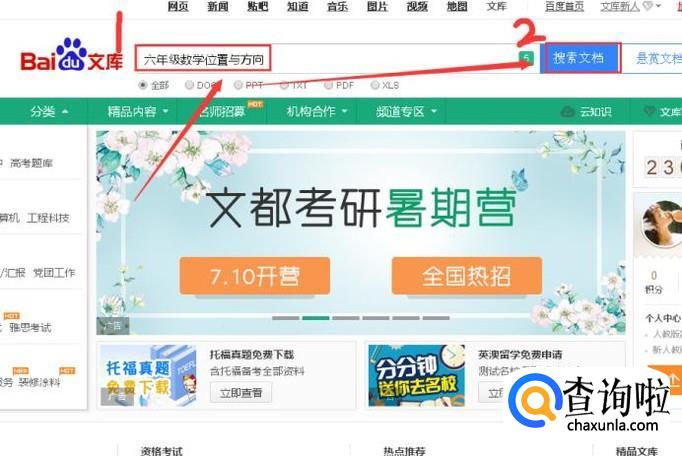This screenshot has height=456, width=682.
Task: Click the magnifier 查询啦 logo
Action: pyautogui.click(x=533, y=400)
